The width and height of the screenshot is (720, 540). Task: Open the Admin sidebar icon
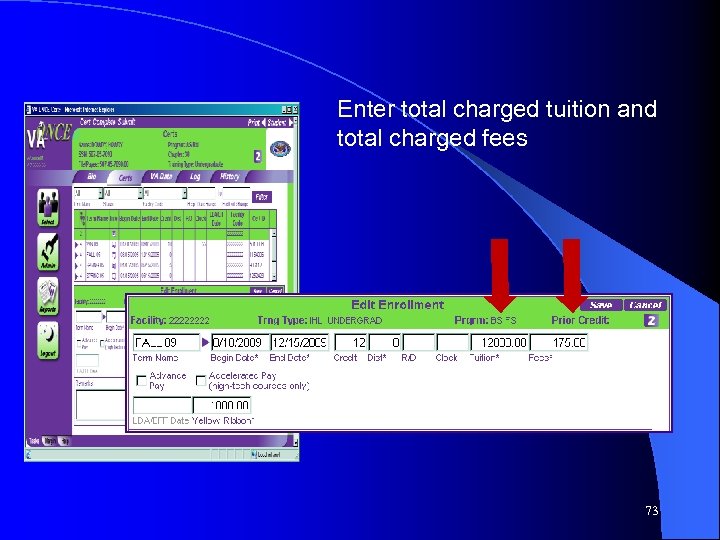click(x=48, y=252)
